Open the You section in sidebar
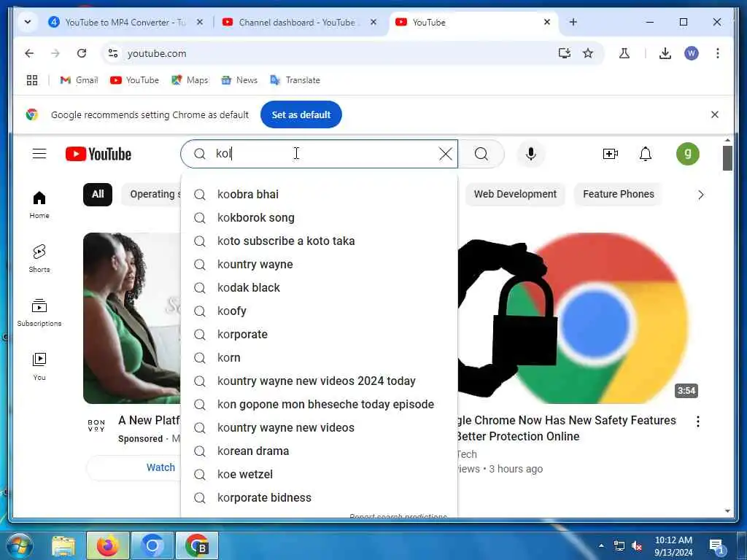Viewport: 747px width, 560px height. pyautogui.click(x=39, y=366)
